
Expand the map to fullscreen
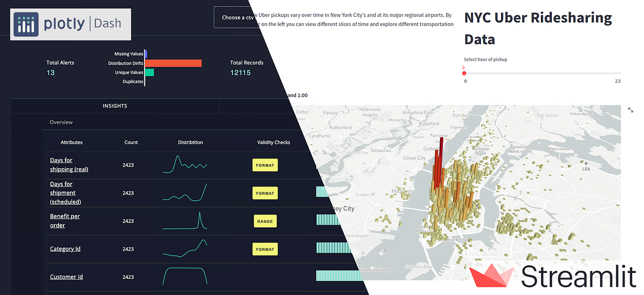(631, 110)
